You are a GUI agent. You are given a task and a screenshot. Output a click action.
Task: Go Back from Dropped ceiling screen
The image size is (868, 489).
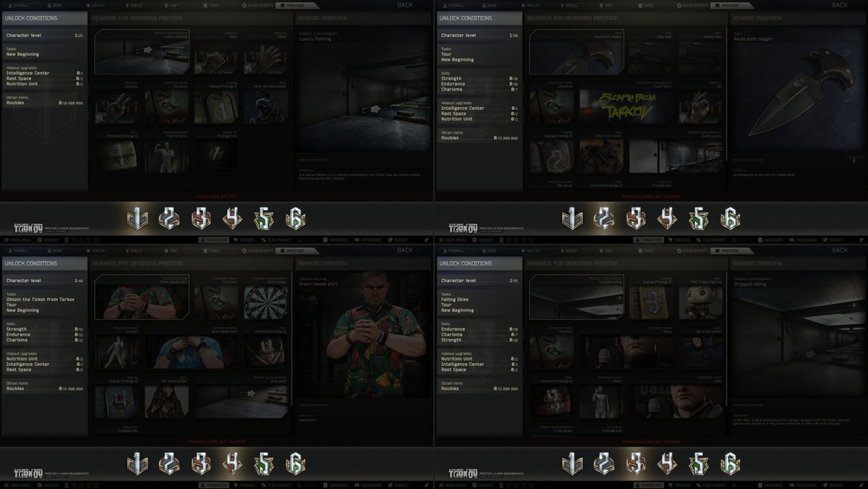[839, 250]
